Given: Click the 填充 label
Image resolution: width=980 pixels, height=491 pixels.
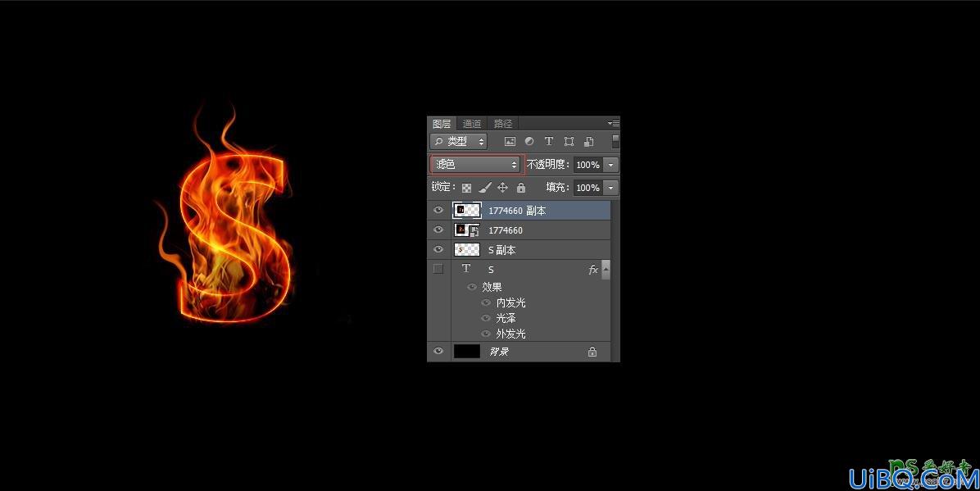Looking at the screenshot, I should (557, 187).
